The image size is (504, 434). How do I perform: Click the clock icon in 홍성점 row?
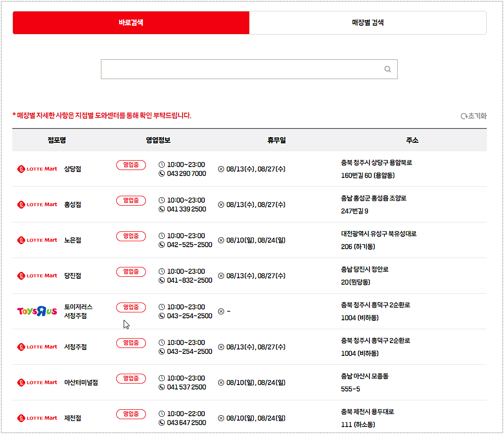coord(162,201)
